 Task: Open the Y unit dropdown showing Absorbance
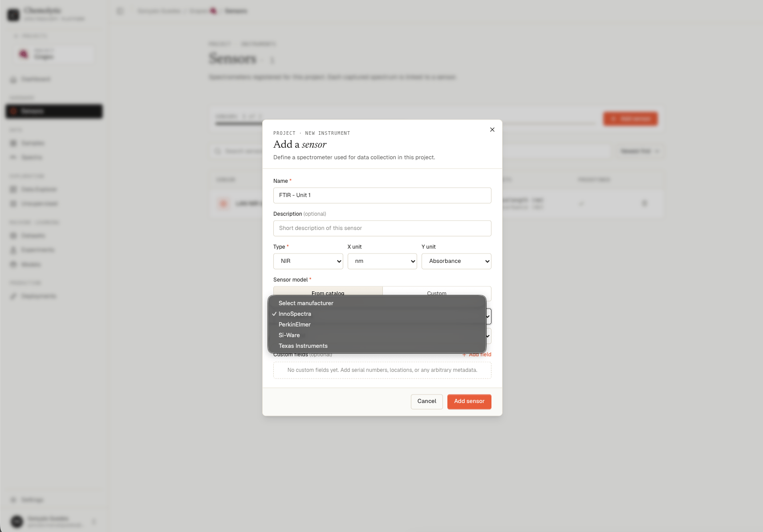pos(456,261)
